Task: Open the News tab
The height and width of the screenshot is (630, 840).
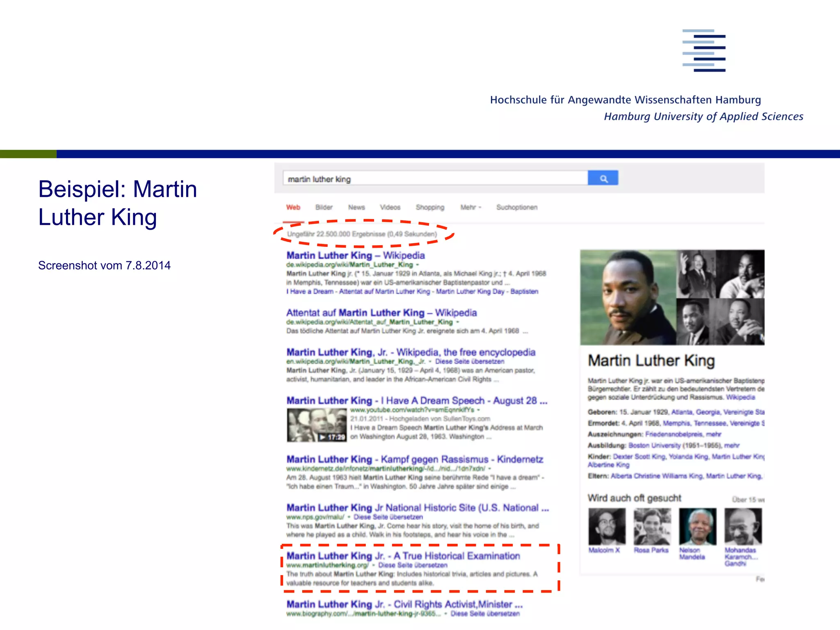Action: click(x=356, y=208)
